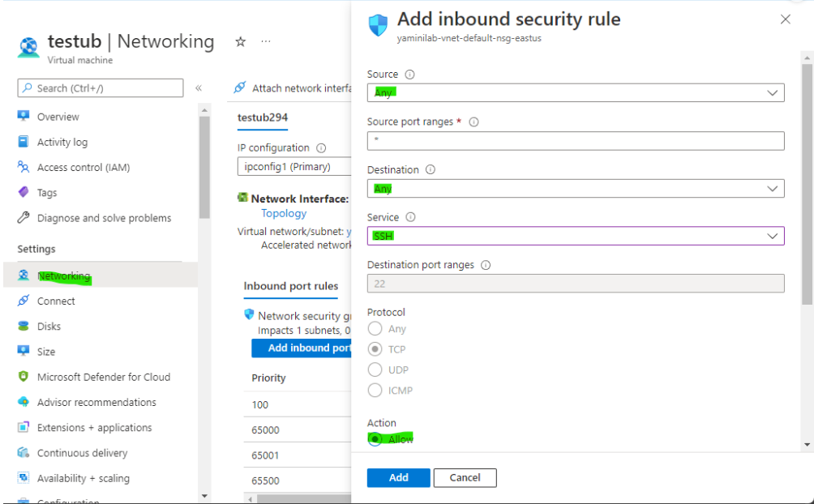This screenshot has width=814, height=504.
Task: Click the info icon beside Source port ranges
Action: (x=473, y=122)
